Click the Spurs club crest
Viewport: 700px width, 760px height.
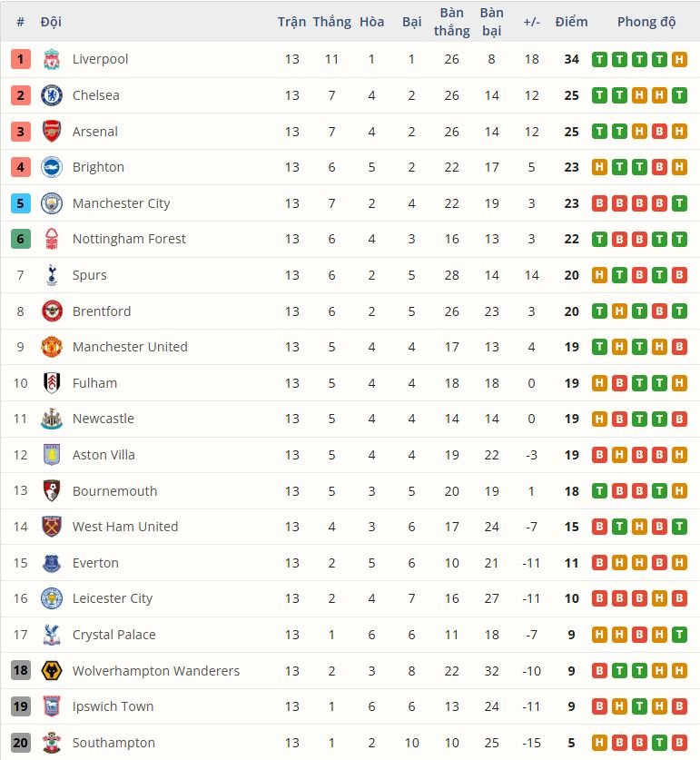[52, 274]
